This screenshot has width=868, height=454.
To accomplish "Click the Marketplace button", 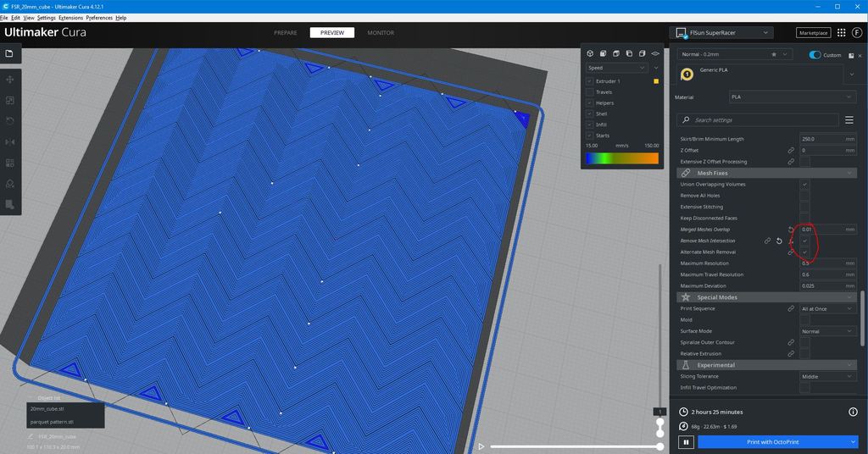I will point(813,33).
